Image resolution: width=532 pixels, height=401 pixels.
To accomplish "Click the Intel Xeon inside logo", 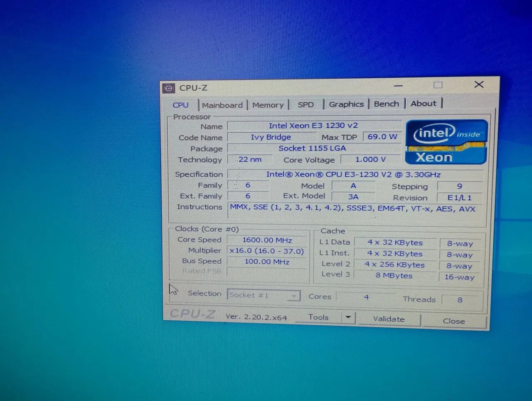I will pyautogui.click(x=446, y=142).
